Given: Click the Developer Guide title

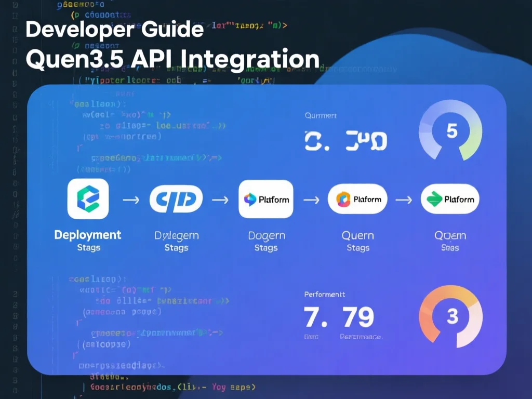Looking at the screenshot, I should [x=114, y=30].
